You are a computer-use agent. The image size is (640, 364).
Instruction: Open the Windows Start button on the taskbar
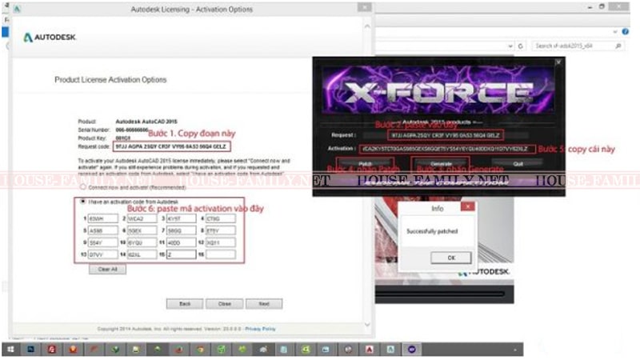point(10,350)
